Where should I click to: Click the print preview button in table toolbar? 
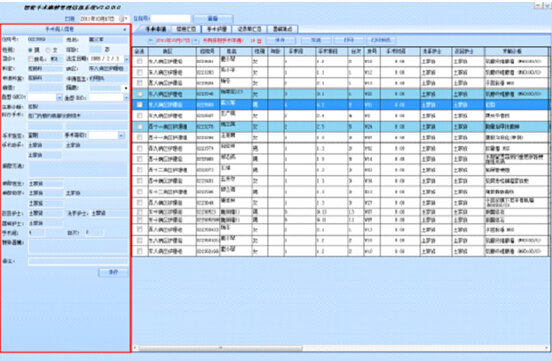[381, 40]
